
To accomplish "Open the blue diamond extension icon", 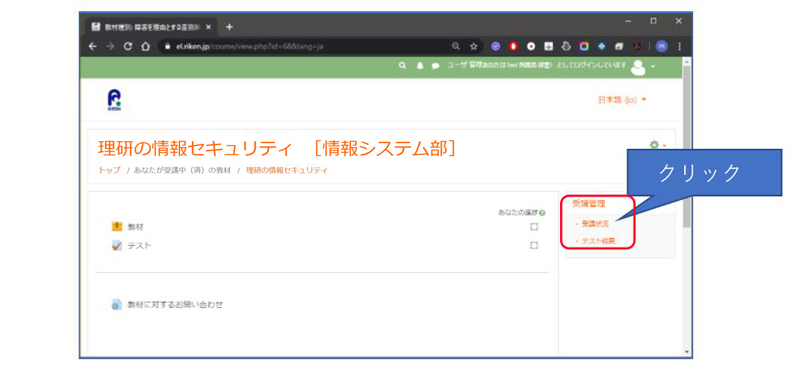I will (601, 46).
